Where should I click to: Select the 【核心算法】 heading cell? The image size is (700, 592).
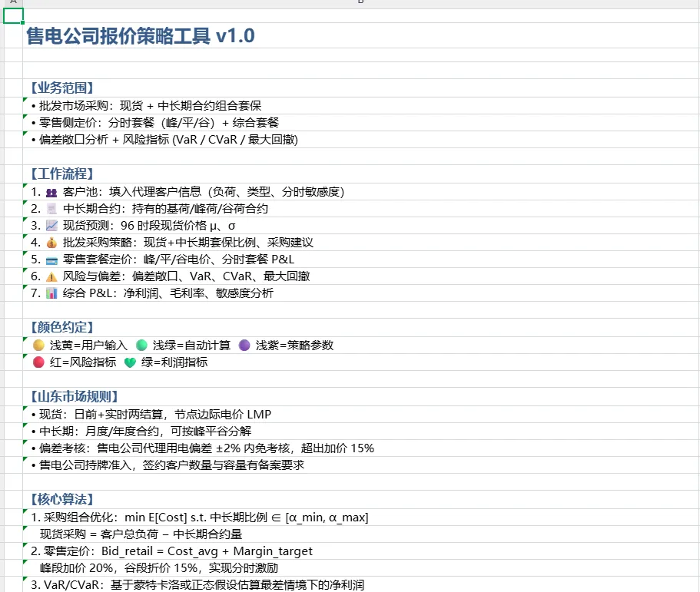(x=360, y=500)
